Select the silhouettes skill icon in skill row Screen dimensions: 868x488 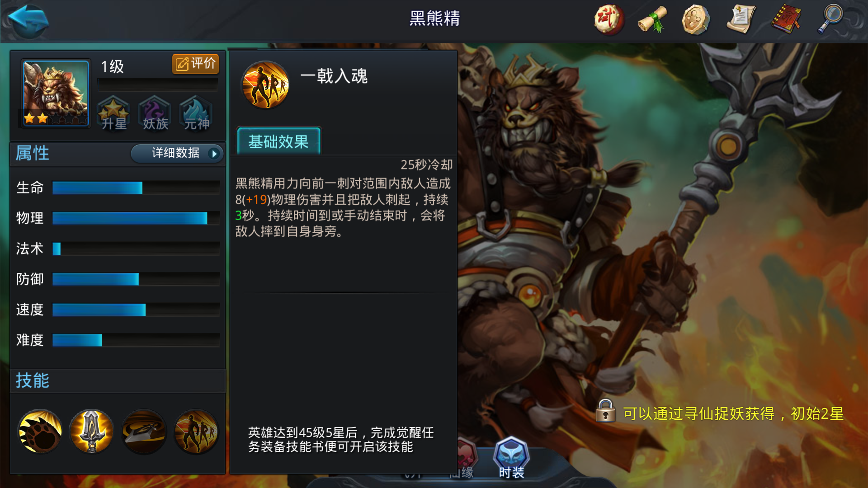(196, 432)
